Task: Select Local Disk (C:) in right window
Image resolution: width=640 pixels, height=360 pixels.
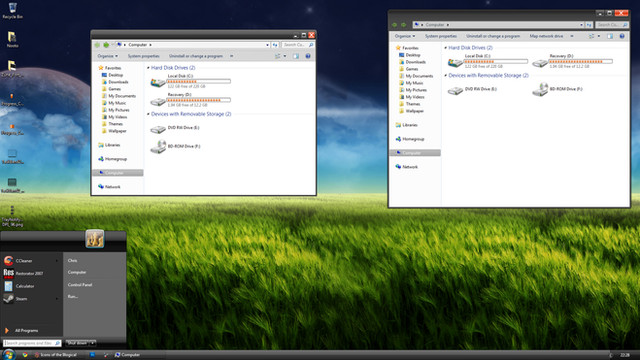Action: coord(488,61)
